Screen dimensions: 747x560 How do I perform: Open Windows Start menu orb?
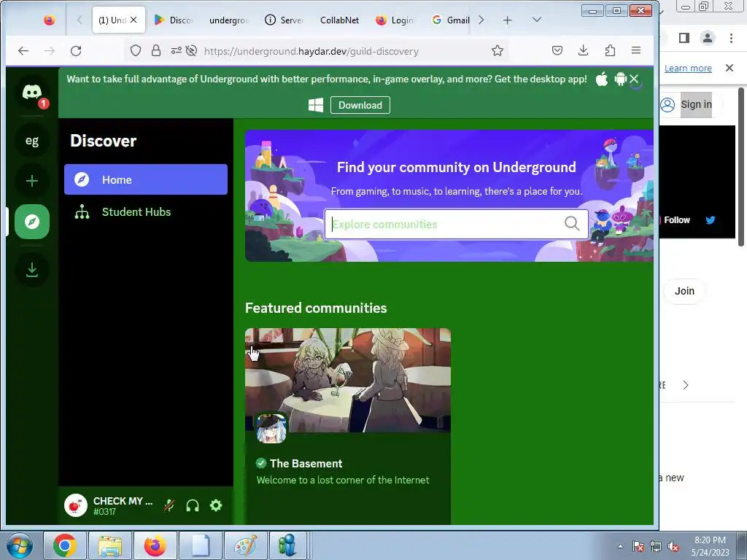click(20, 545)
